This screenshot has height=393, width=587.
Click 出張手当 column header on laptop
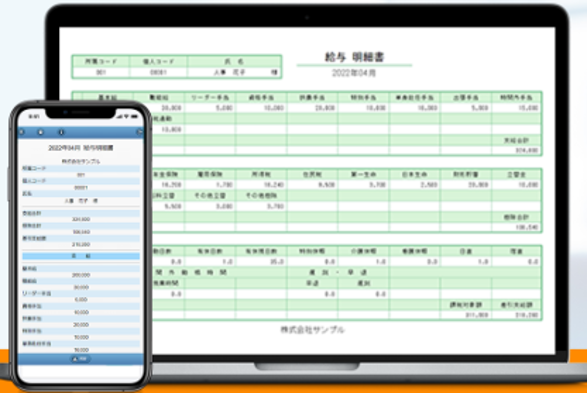[x=466, y=97]
